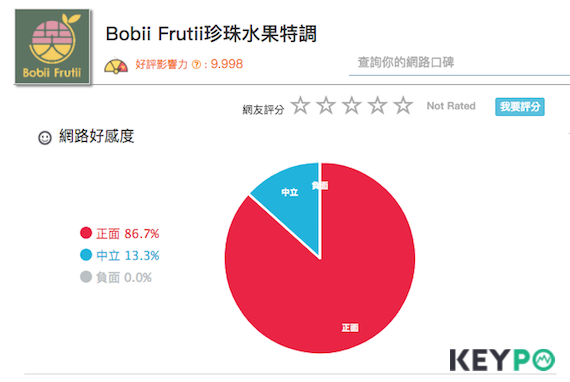Select the second rating star
Viewport: 570px width, 382px height.
tap(326, 105)
